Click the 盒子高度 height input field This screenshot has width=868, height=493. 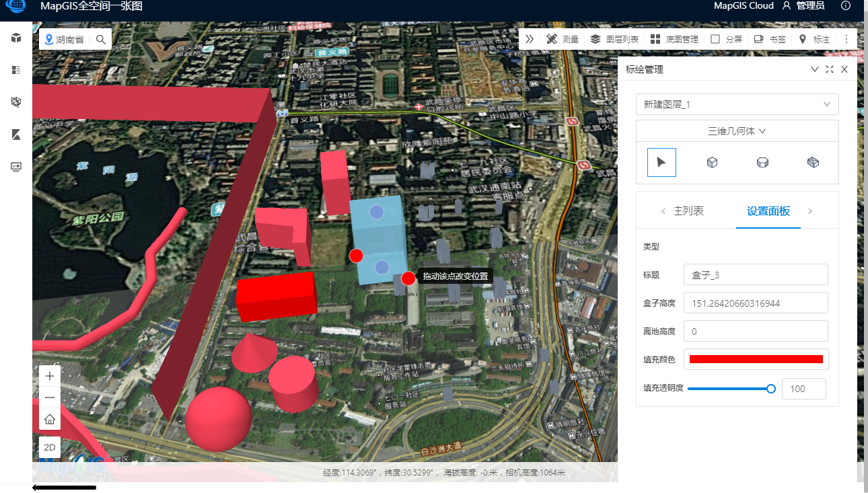click(x=756, y=303)
